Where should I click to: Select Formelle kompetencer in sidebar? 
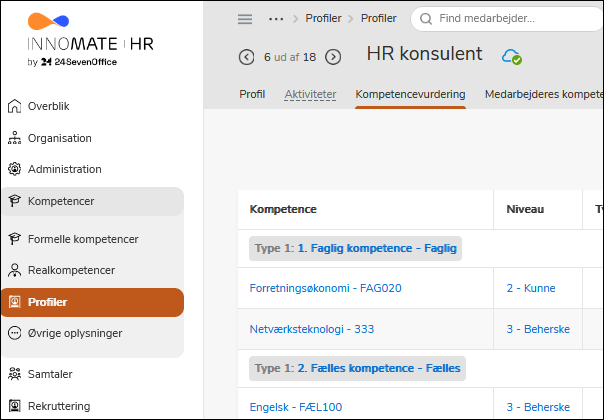coord(82,239)
